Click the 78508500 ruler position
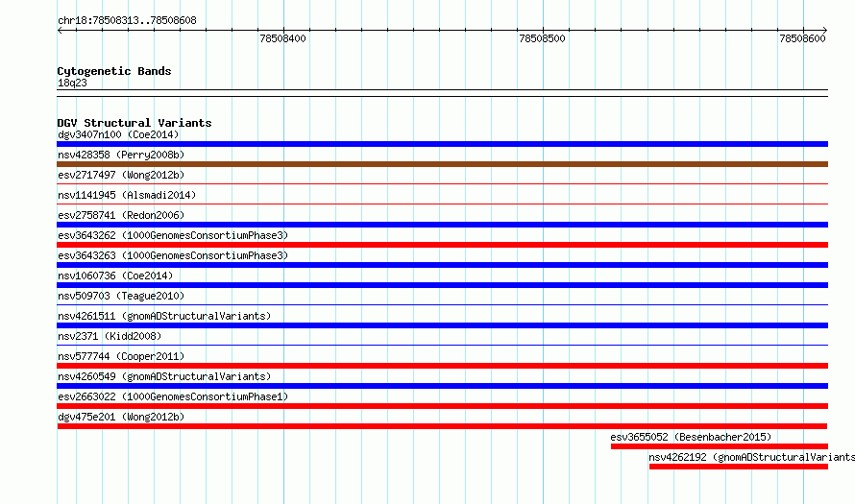 [x=543, y=38]
